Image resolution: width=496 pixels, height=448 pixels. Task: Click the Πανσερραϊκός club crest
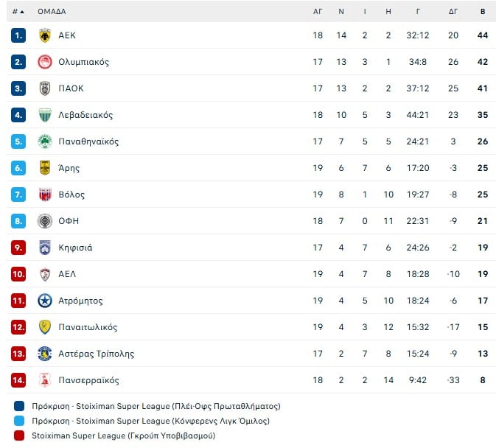(45, 380)
